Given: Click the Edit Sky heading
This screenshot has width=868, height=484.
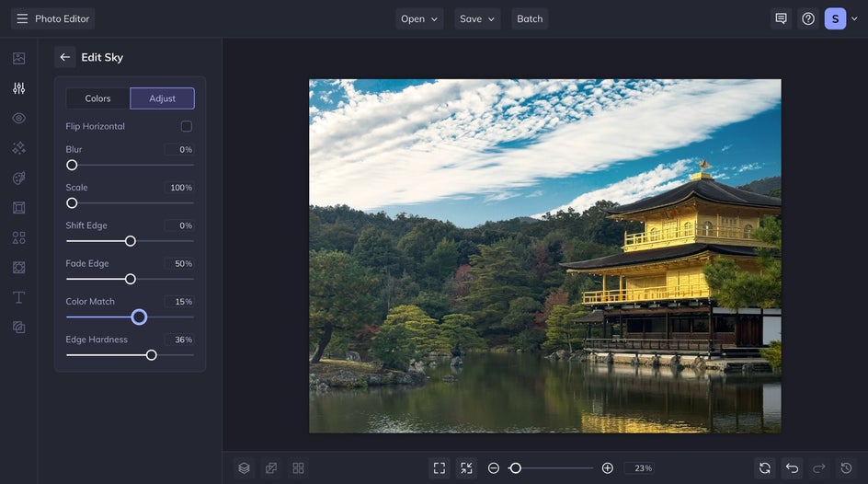Looking at the screenshot, I should (x=102, y=58).
